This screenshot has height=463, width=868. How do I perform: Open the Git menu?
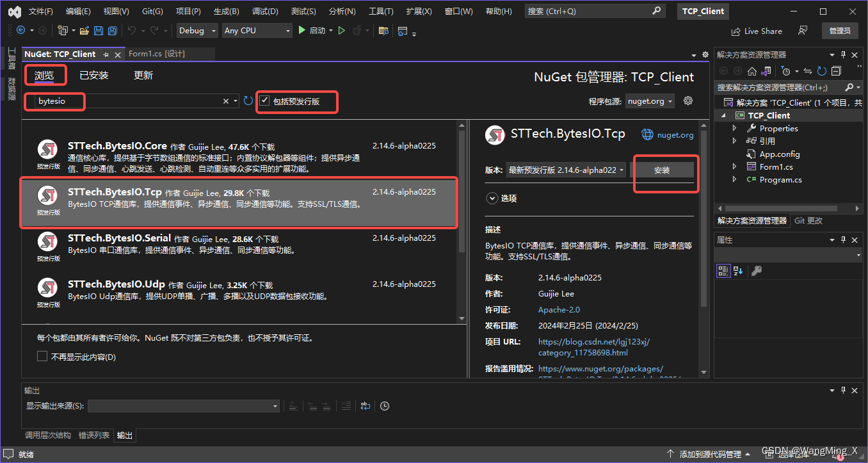[152, 12]
